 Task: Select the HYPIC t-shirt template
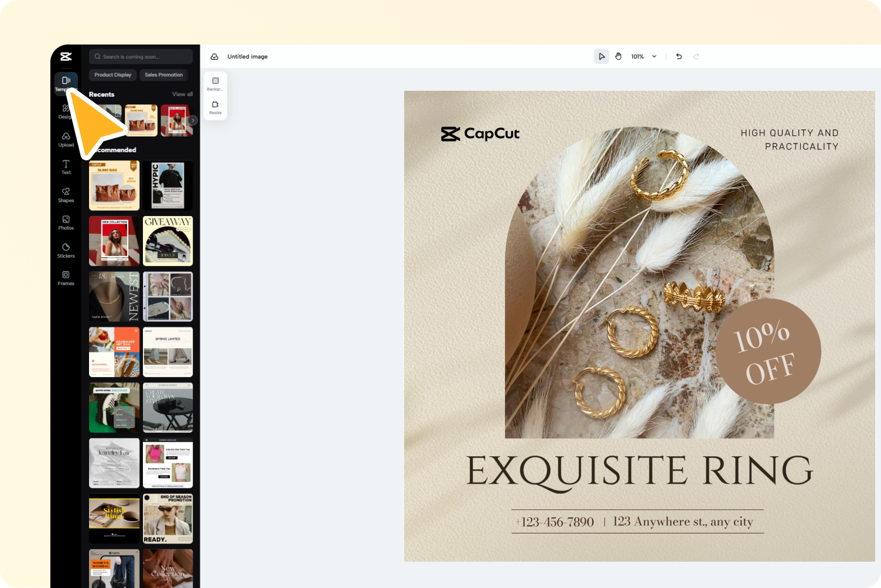click(x=168, y=186)
